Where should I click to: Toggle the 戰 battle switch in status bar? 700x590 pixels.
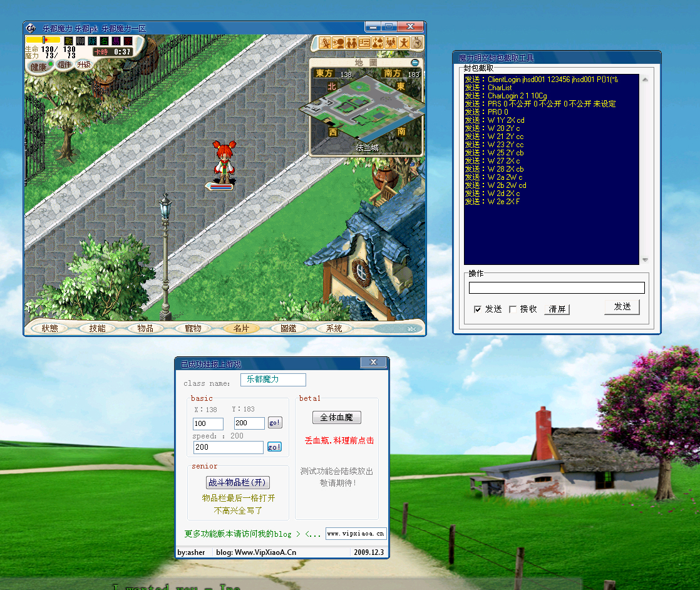69,41
